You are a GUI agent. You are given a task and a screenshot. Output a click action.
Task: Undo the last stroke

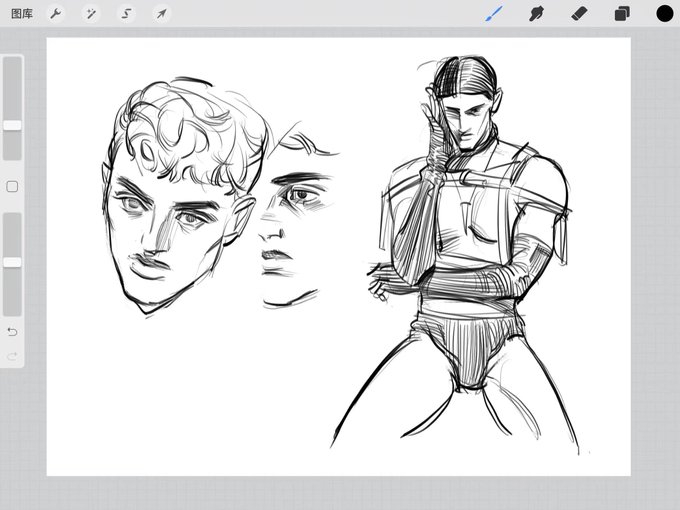[12, 332]
